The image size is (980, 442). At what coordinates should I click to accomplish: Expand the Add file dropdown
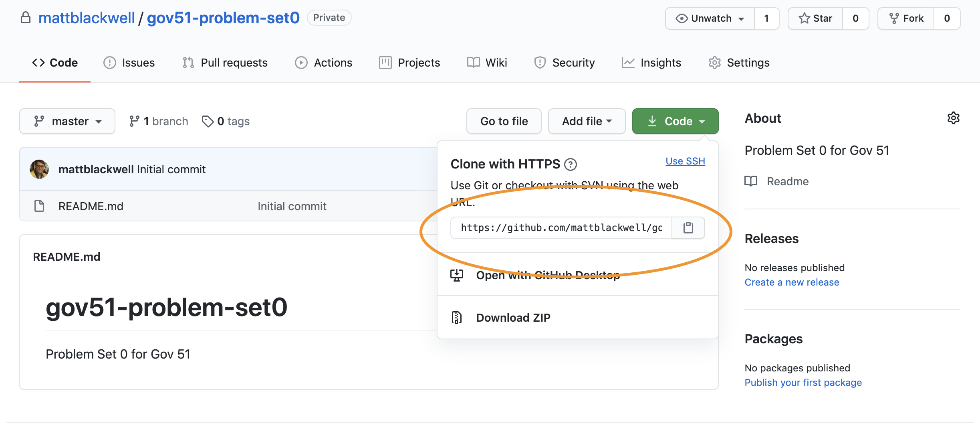pyautogui.click(x=587, y=121)
